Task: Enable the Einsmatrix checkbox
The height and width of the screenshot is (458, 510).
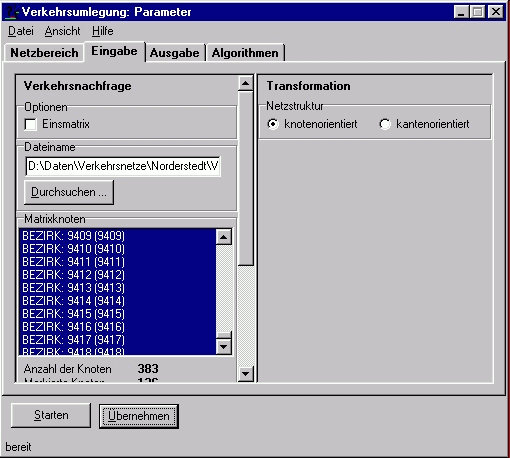Action: click(31, 125)
